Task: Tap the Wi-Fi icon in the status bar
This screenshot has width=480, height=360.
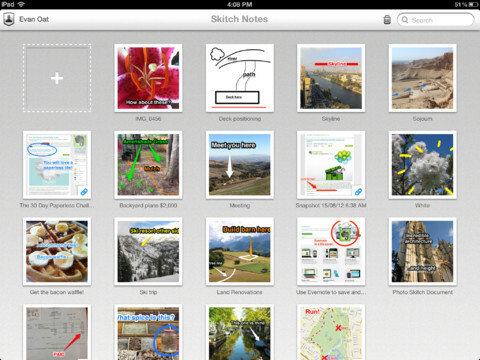Action: coord(21,4)
